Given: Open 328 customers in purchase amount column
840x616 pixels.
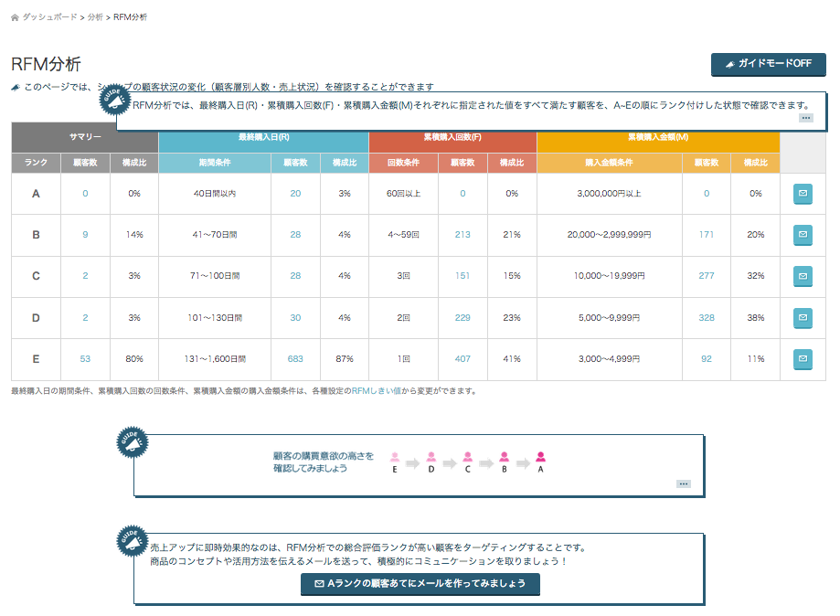Looking at the screenshot, I should click(706, 318).
